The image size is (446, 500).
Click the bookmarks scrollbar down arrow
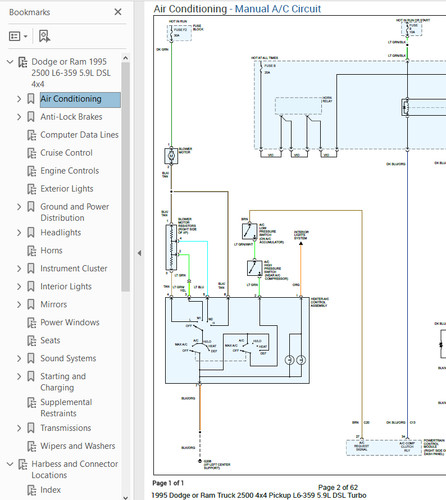[x=125, y=497]
